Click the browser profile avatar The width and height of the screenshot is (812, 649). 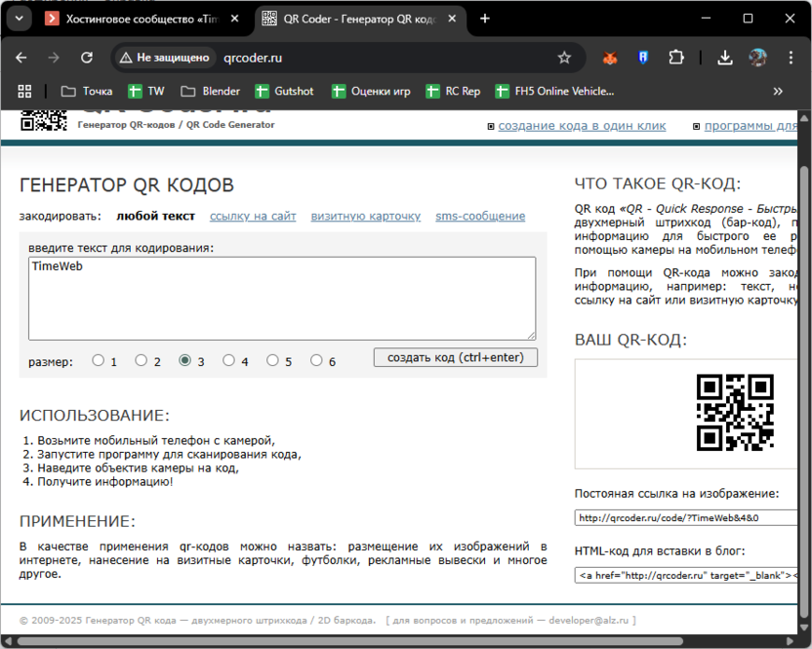(x=758, y=58)
